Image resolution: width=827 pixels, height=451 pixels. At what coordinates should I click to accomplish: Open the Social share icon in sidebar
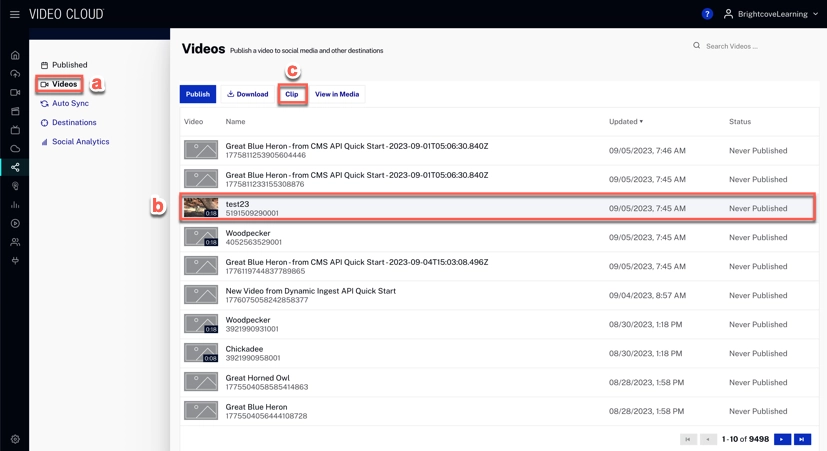click(15, 167)
